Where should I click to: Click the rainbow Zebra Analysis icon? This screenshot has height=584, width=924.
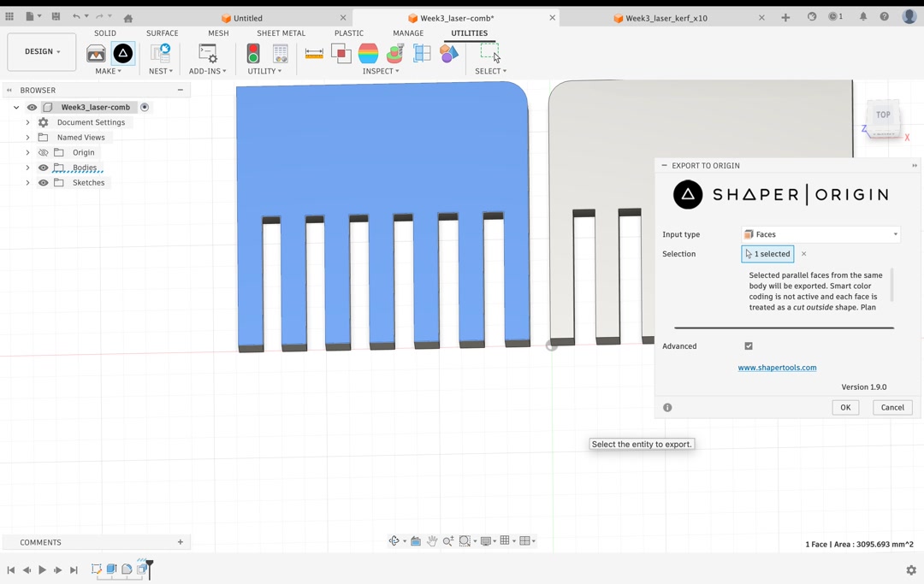click(368, 54)
